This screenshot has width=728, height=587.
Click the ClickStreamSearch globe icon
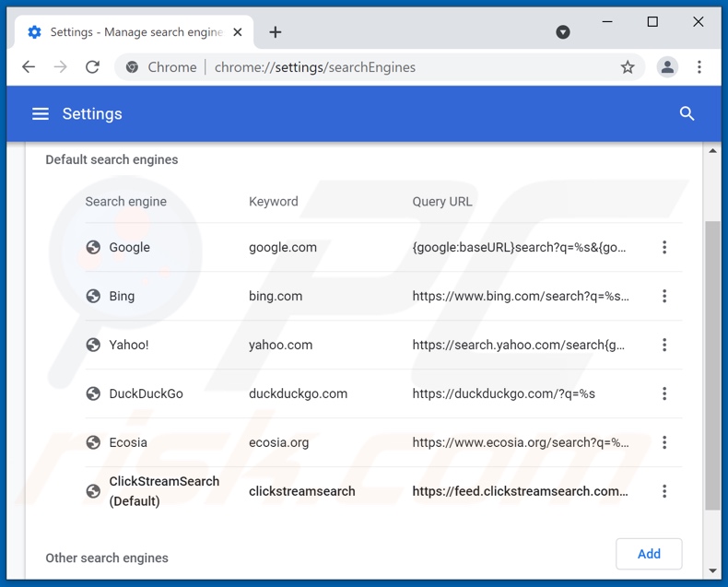[93, 491]
